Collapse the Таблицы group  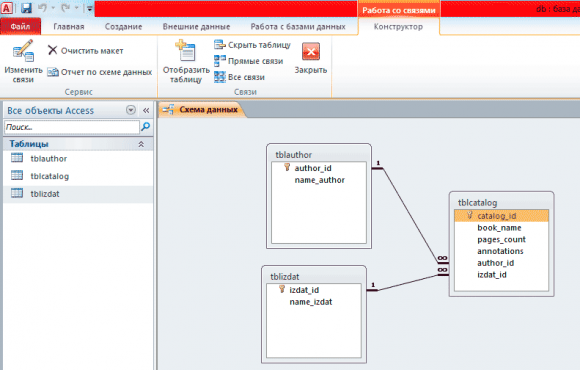[x=141, y=144]
